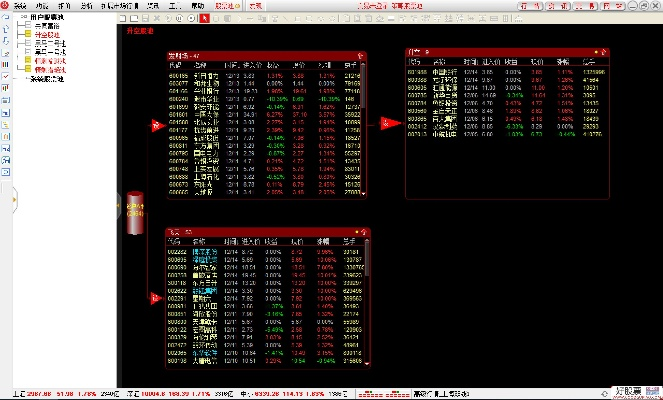This screenshot has height=400, width=663.
Task: Open the 帮助 menu
Action: (200, 5)
